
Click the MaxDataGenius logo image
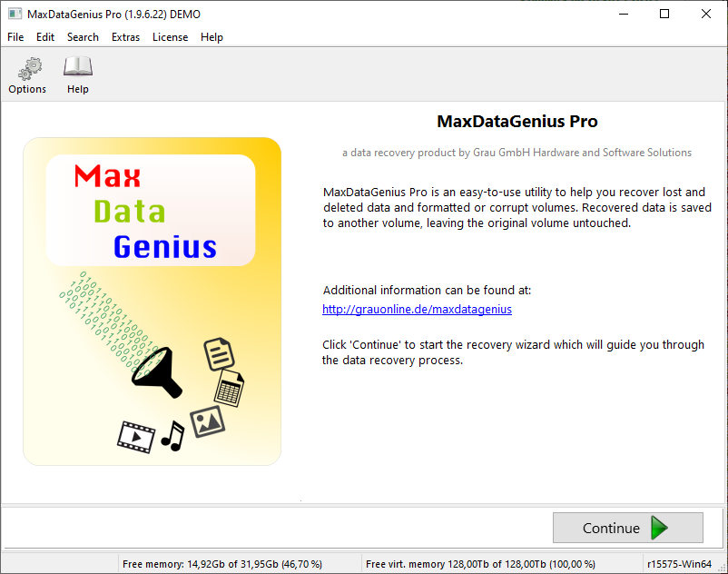[152, 300]
